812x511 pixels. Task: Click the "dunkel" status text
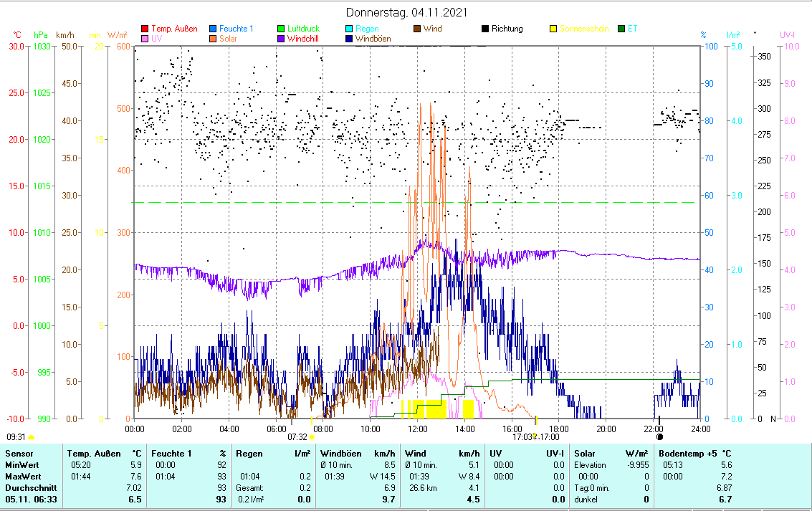tap(586, 499)
